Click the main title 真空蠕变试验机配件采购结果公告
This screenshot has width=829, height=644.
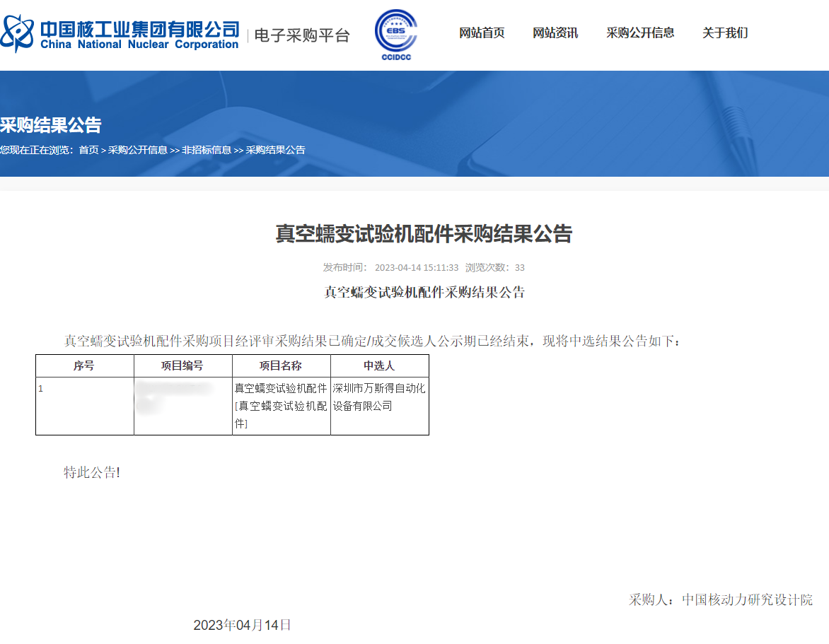[x=424, y=233]
